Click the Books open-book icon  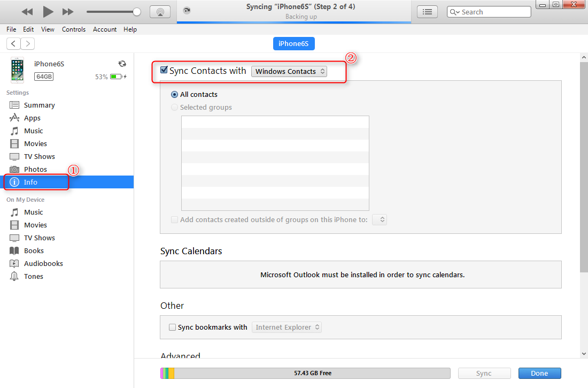pos(14,250)
